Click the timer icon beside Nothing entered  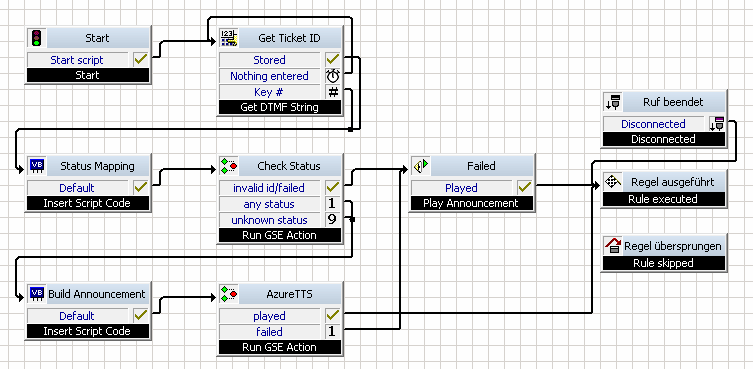(332, 76)
